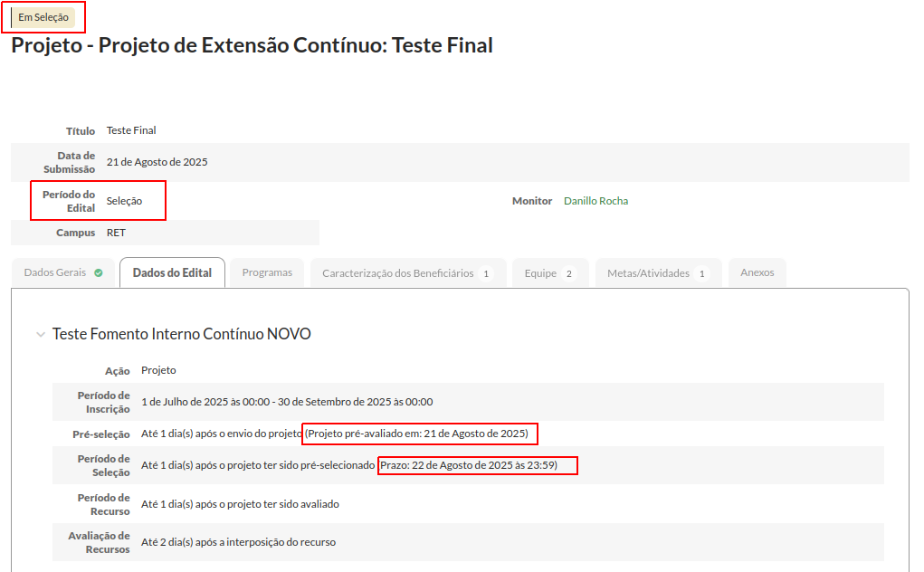The image size is (924, 572).
Task: Click the Teste Fomento Interno Contínuo NOVO heading
Action: coord(181,334)
